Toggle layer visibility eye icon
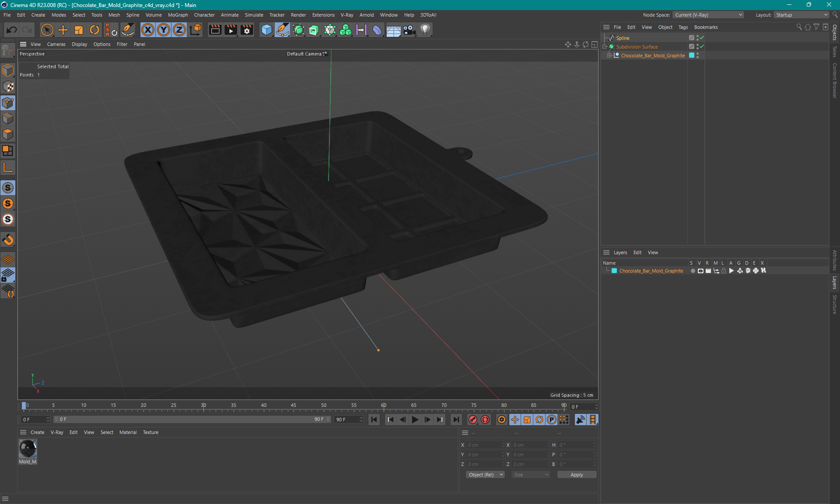840x504 pixels. click(700, 271)
